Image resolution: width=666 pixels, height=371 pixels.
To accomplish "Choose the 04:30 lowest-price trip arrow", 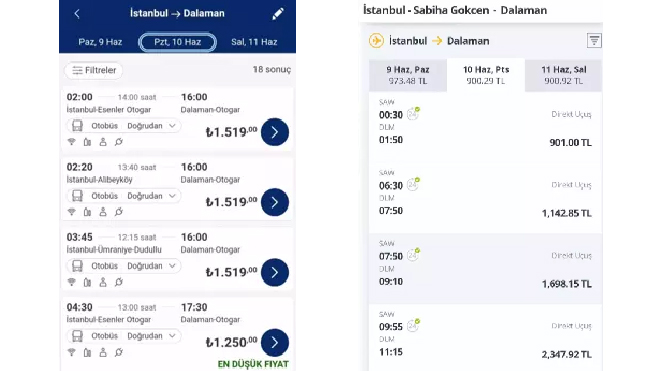I will pyautogui.click(x=275, y=343).
